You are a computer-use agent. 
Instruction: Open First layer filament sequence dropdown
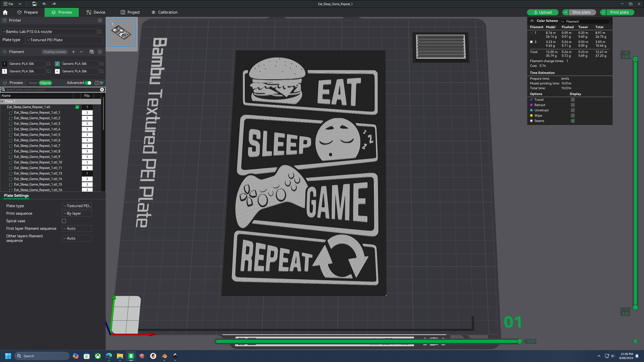tap(77, 229)
